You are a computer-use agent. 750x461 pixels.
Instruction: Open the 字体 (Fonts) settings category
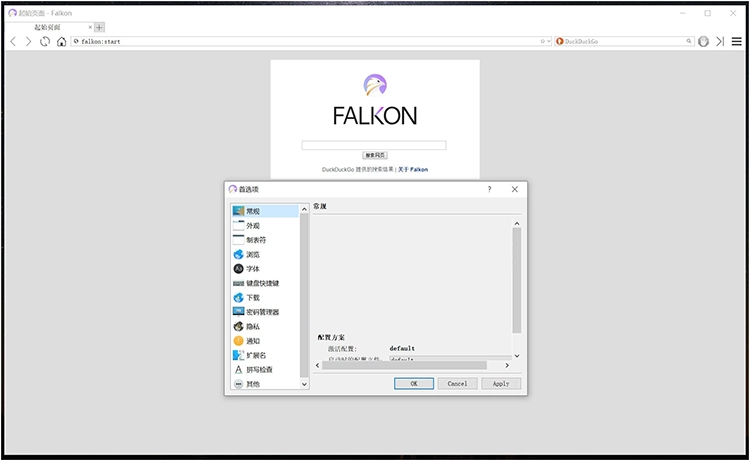pos(253,269)
